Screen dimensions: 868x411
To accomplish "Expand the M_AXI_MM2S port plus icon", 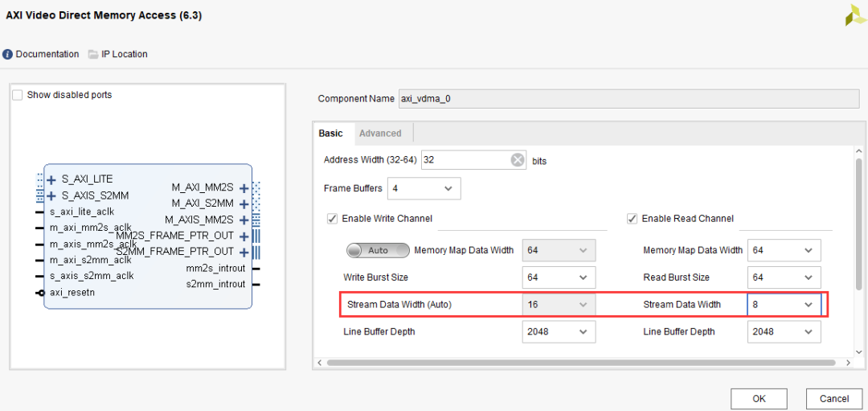I will 244,188.
